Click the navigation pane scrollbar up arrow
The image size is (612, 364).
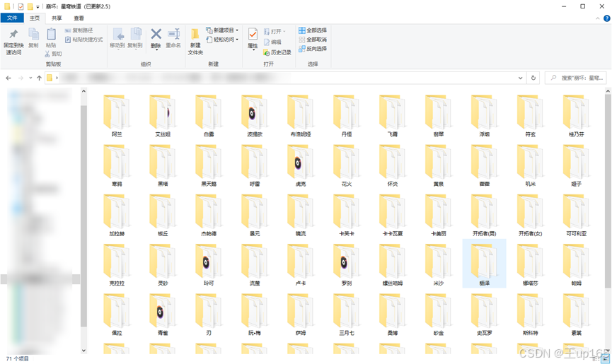tap(83, 91)
